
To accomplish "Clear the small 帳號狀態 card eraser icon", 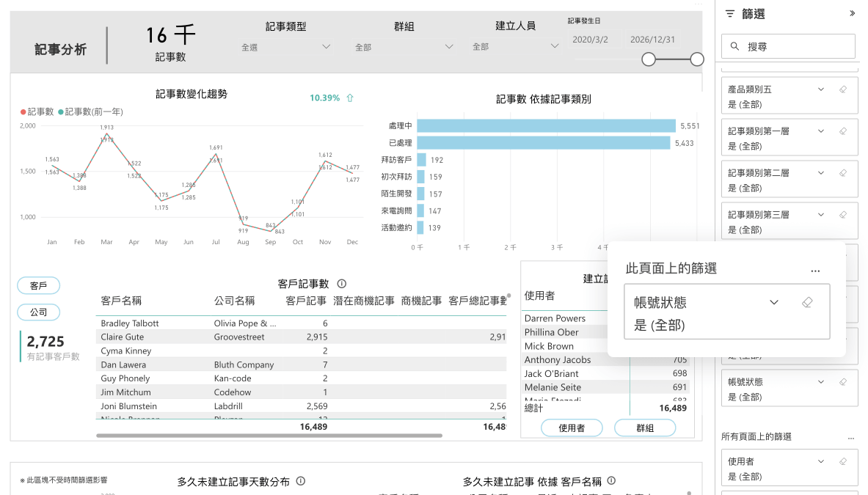I will (x=842, y=381).
